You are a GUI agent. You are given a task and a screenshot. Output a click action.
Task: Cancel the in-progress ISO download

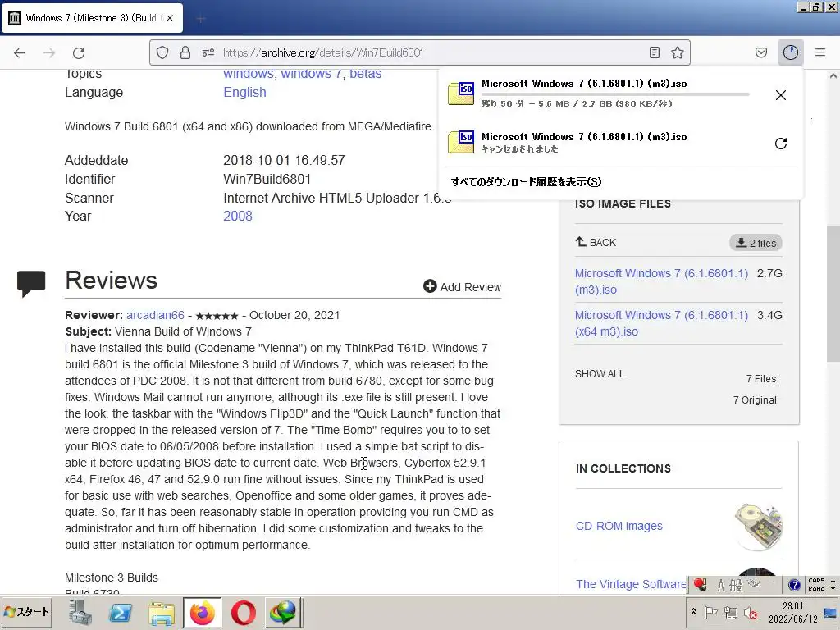click(781, 95)
